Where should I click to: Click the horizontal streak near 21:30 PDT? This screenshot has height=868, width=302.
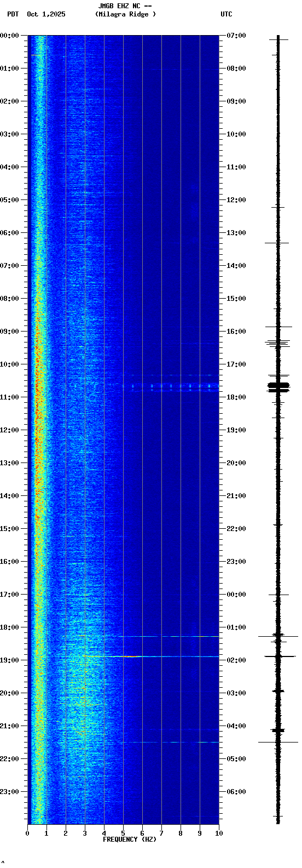[171, 742]
